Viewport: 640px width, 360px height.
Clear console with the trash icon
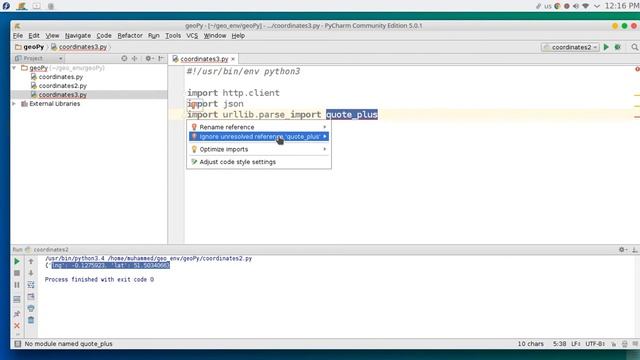(x=31, y=320)
